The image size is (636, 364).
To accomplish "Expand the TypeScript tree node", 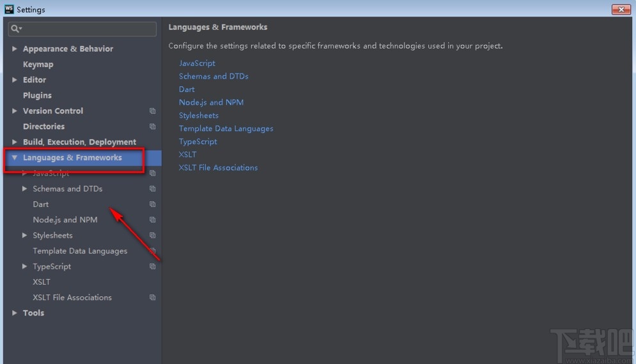I will point(25,266).
